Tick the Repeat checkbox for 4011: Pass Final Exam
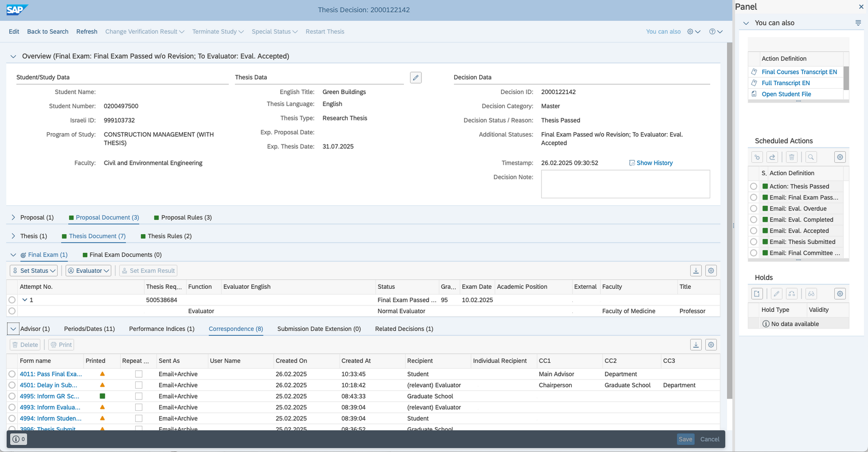Image resolution: width=868 pixels, height=452 pixels. pos(139,374)
